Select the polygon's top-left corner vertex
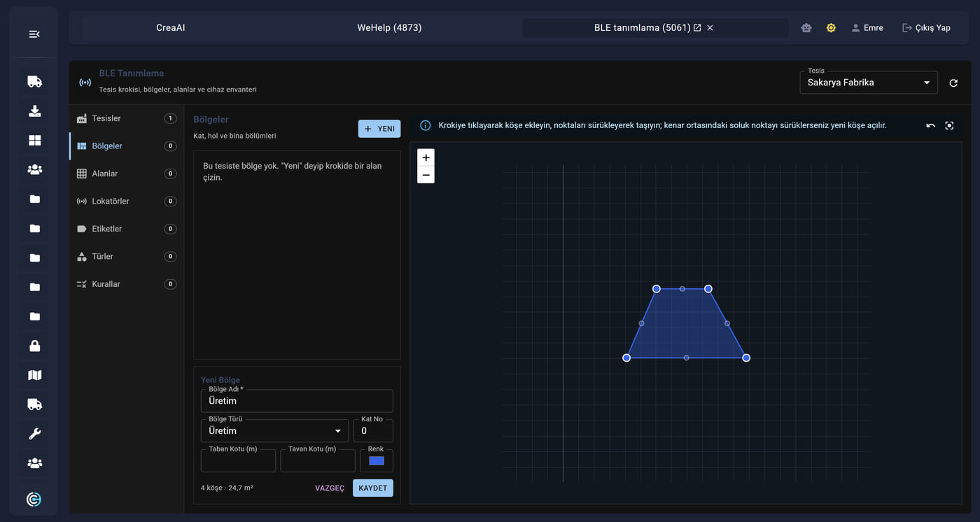 click(657, 289)
